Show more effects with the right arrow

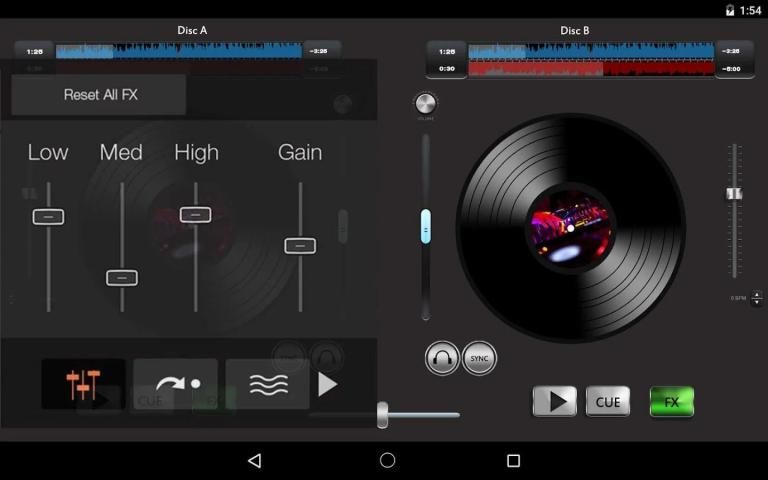click(x=328, y=384)
